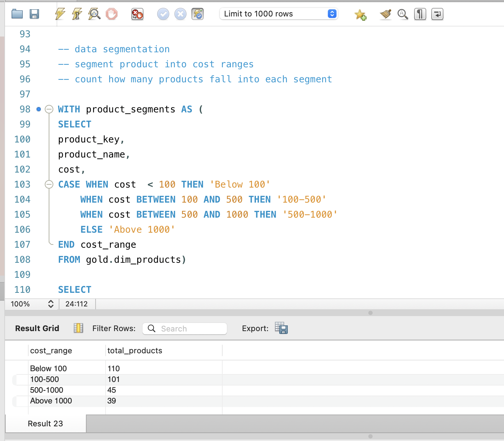504x441 pixels.
Task: Click the cost_range column header
Action: [51, 351]
